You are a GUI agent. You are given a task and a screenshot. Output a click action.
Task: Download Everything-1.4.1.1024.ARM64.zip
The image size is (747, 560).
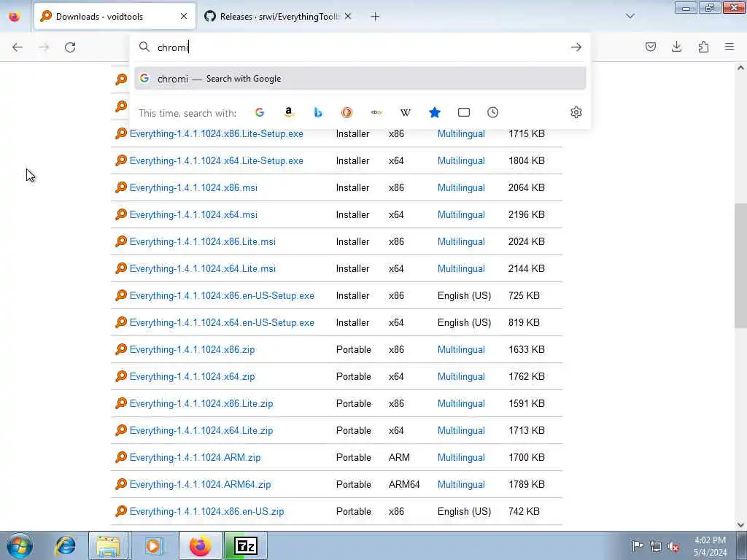pos(200,485)
